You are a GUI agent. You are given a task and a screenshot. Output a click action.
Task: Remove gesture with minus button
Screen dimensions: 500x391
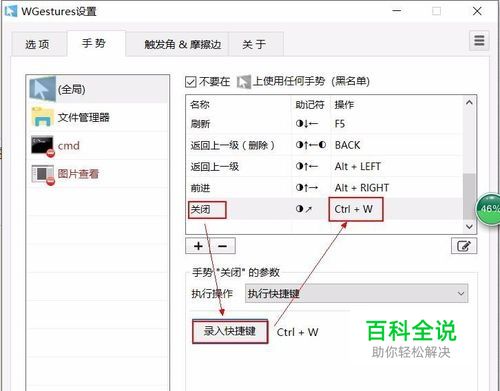point(222,246)
